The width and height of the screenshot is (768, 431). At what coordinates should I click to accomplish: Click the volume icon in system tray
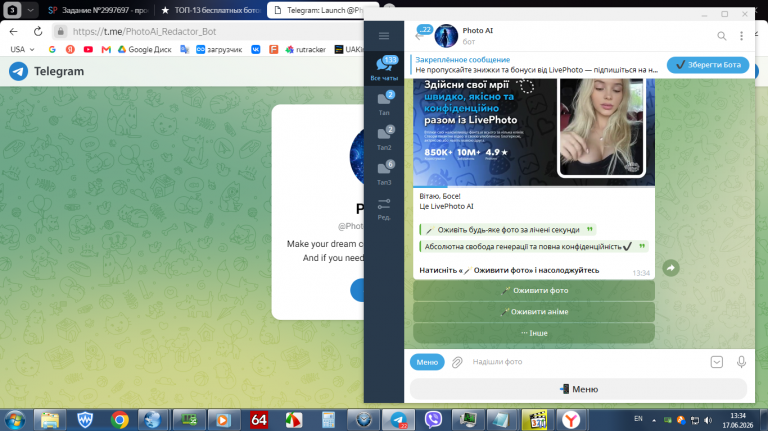[x=708, y=420]
